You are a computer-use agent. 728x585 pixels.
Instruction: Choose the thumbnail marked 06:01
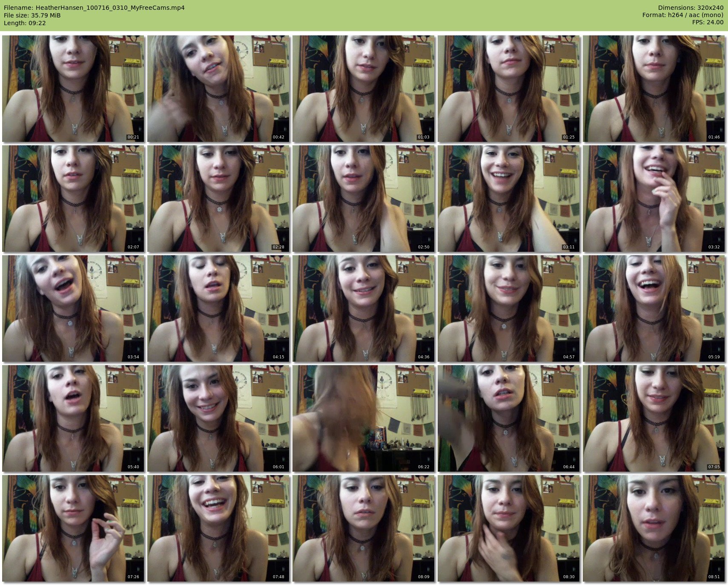(x=218, y=418)
